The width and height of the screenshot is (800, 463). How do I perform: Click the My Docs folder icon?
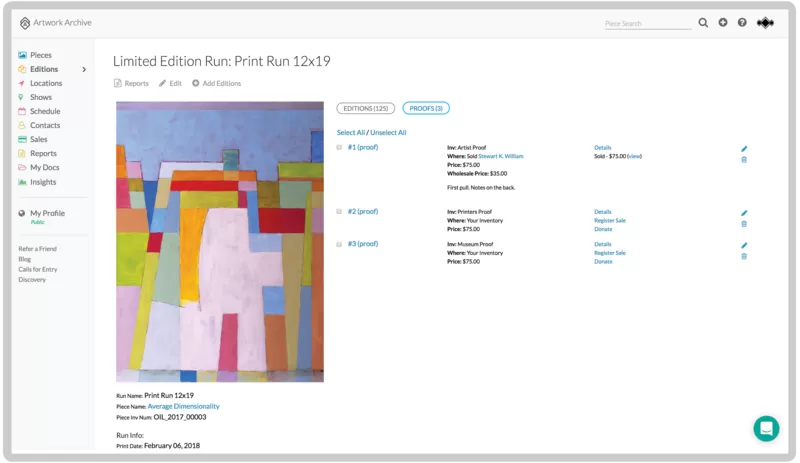tap(22, 167)
